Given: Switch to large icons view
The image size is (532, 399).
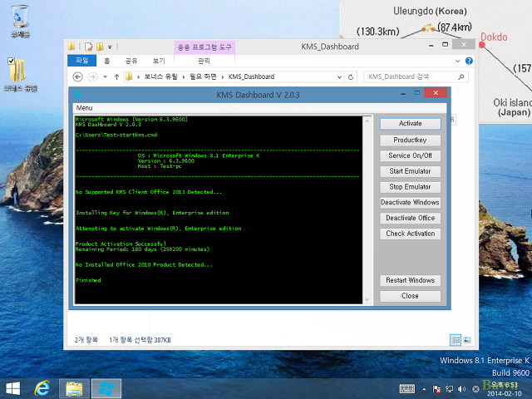Looking at the screenshot, I should (467, 340).
